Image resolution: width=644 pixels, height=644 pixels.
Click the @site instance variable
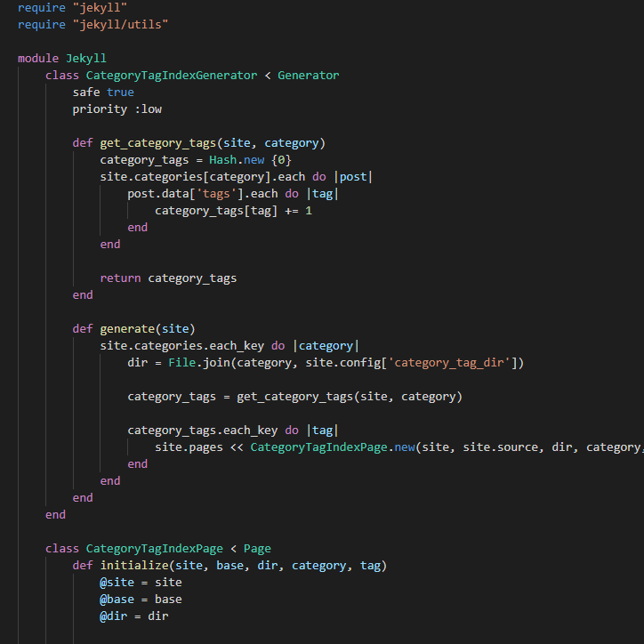click(117, 583)
